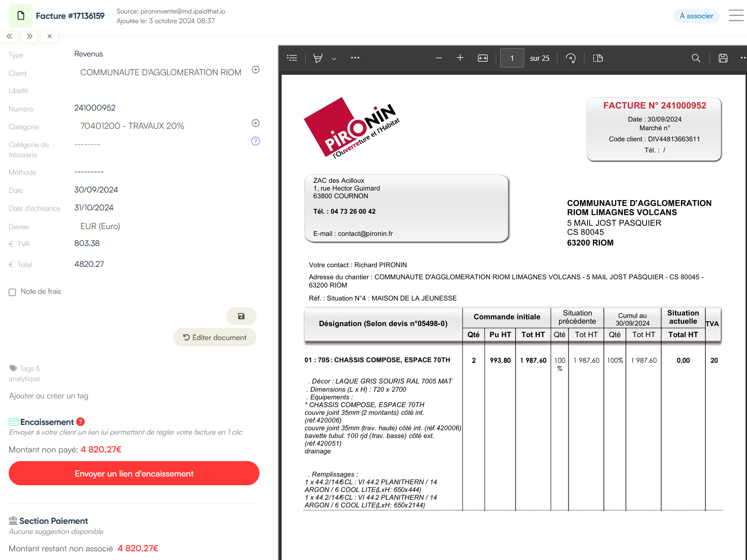
Task: Open the PDF page view layout icon
Action: (x=598, y=58)
